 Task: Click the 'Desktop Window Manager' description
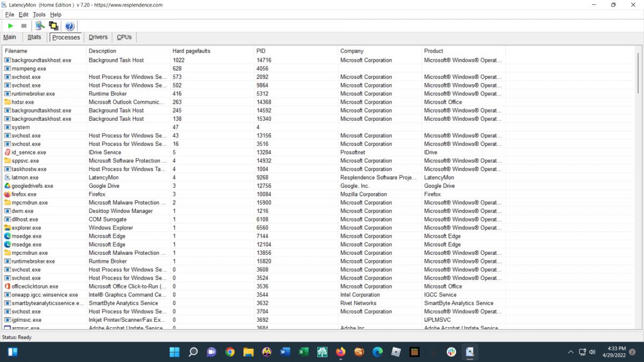[x=121, y=211]
